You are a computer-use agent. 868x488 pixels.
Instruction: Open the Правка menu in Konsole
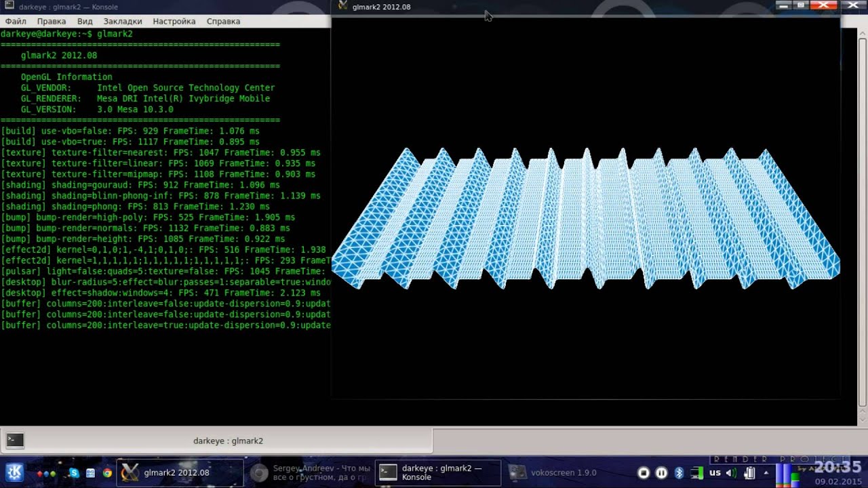pos(52,21)
